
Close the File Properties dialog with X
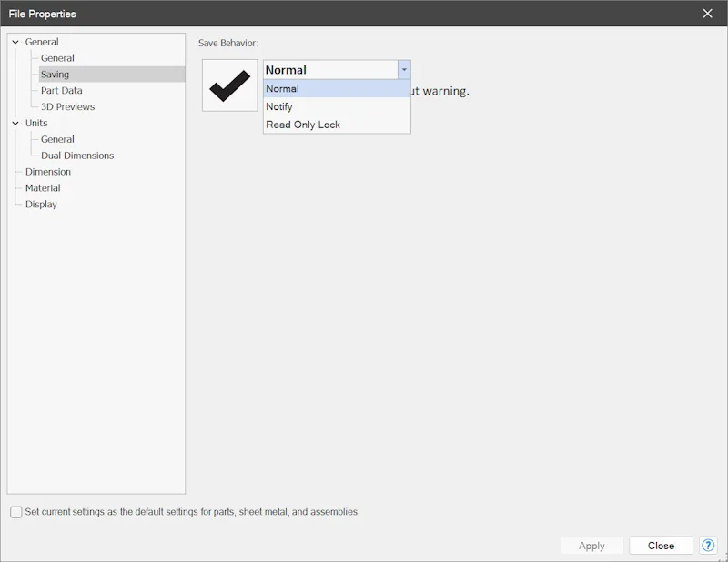[x=708, y=14]
